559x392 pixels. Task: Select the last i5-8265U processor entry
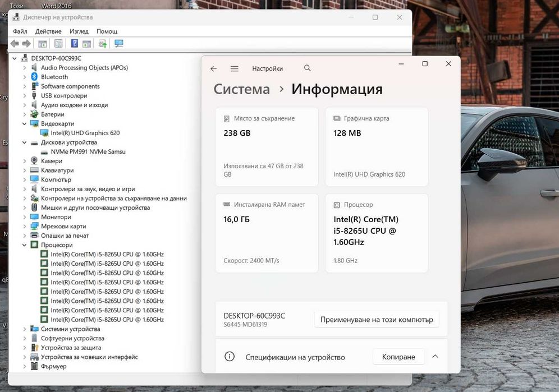point(107,320)
